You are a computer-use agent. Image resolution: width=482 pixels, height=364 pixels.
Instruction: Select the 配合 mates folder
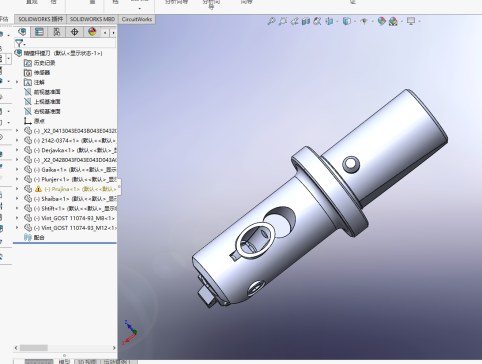point(34,237)
